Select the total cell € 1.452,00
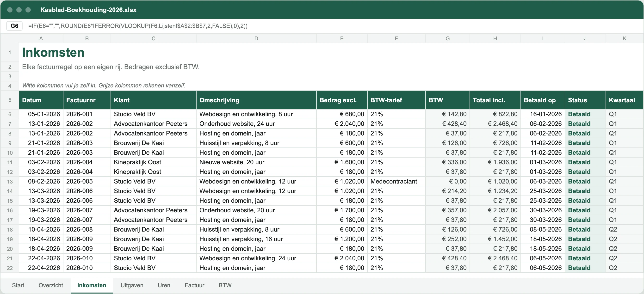The height and width of the screenshot is (294, 644). click(495, 239)
